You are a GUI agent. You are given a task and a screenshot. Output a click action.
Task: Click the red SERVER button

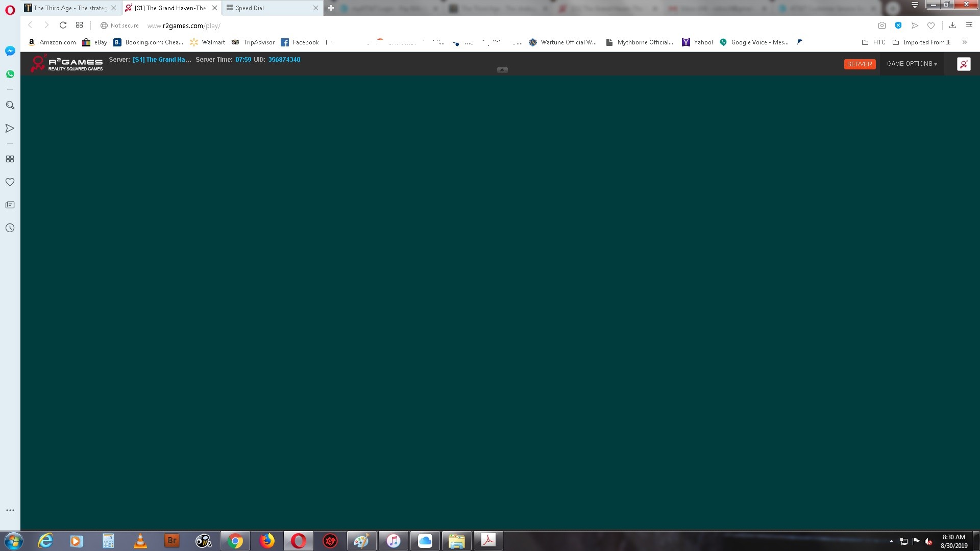click(860, 64)
